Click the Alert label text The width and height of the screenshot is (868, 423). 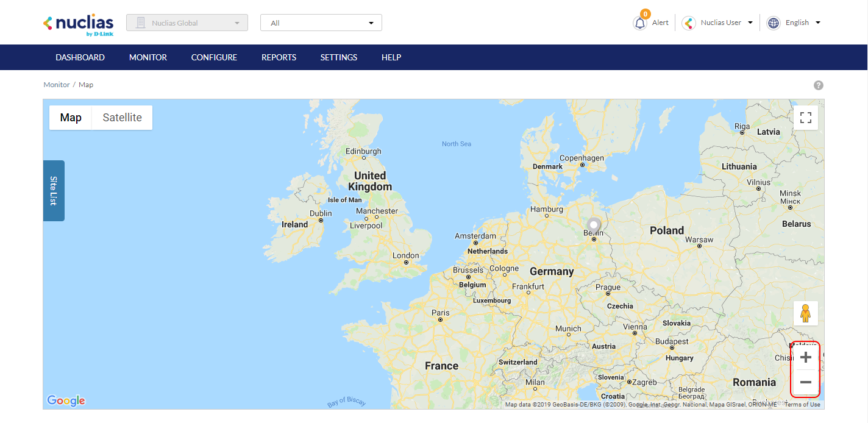point(660,23)
